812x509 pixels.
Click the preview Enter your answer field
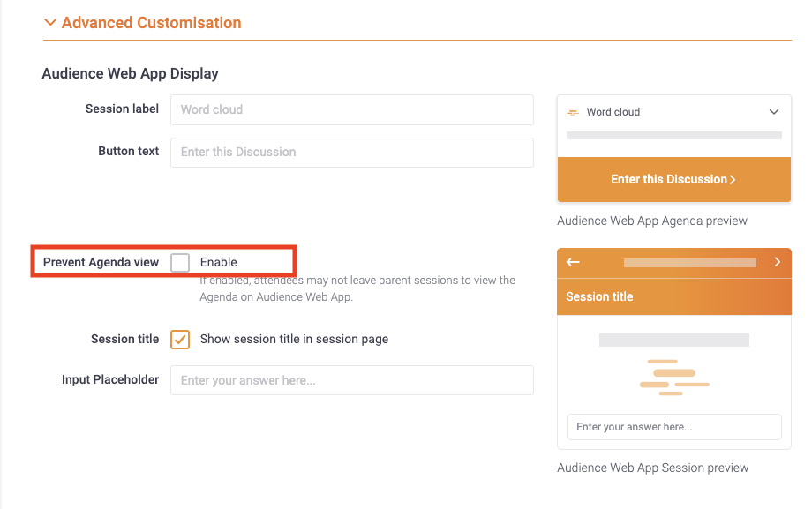[673, 427]
